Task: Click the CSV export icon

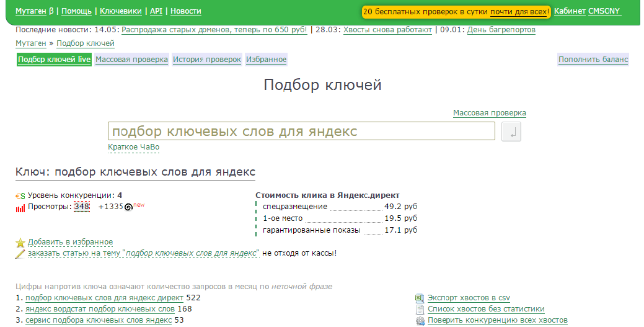Action: click(420, 298)
